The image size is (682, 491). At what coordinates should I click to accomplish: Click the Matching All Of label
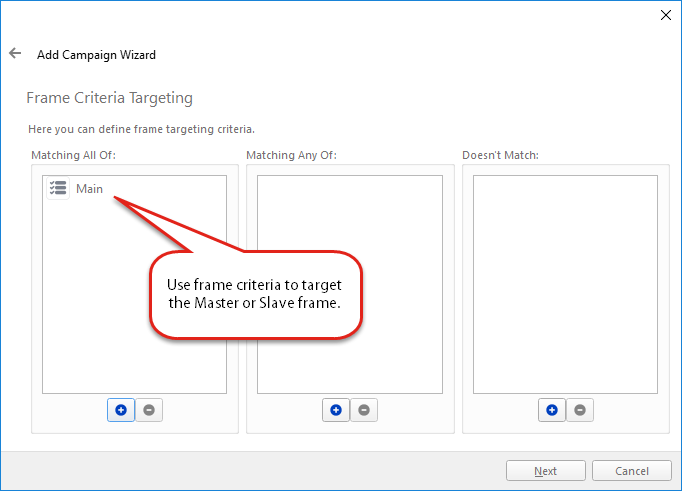click(x=74, y=155)
